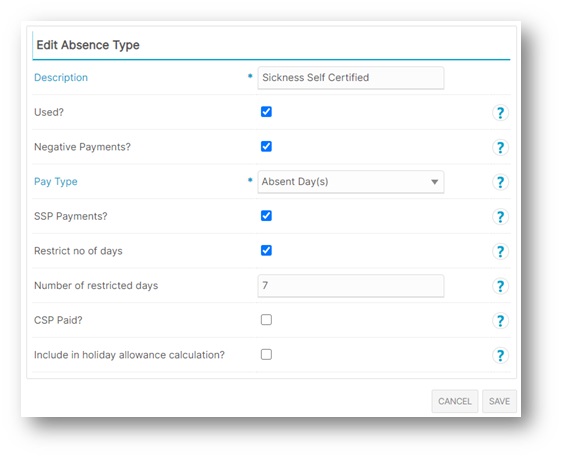This screenshot has height=459, width=563.
Task: Enable the CSP Paid? checkbox
Action: [x=266, y=320]
